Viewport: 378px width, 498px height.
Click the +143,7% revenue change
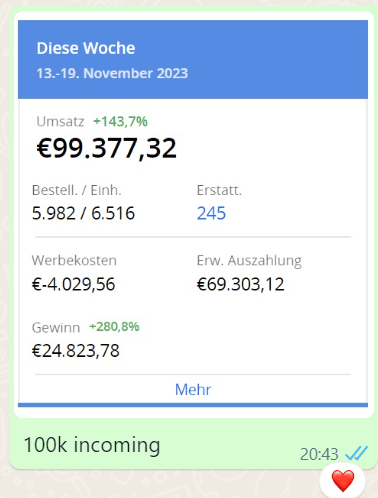coord(120,121)
